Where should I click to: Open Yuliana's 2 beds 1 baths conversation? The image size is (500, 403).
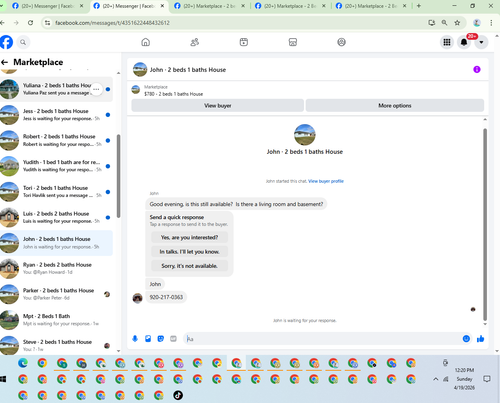(x=56, y=89)
